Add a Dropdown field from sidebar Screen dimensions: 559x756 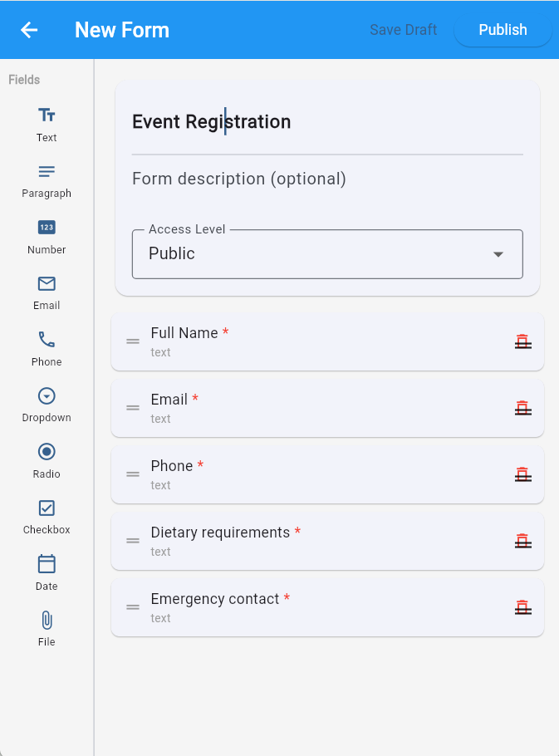pos(47,405)
